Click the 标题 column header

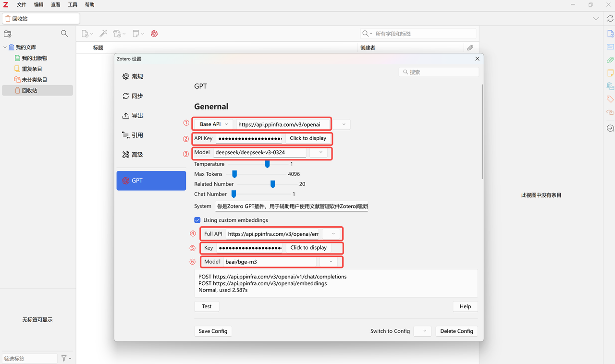click(x=98, y=48)
